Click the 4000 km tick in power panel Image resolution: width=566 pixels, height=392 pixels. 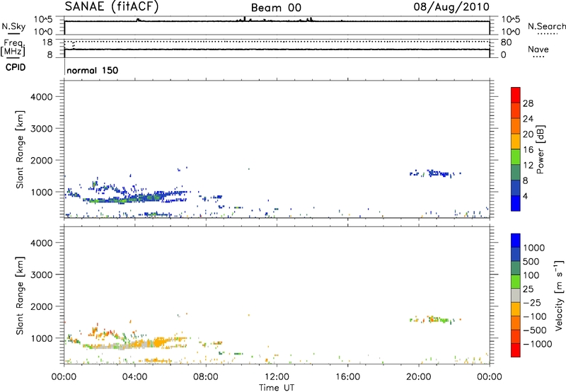42,96
